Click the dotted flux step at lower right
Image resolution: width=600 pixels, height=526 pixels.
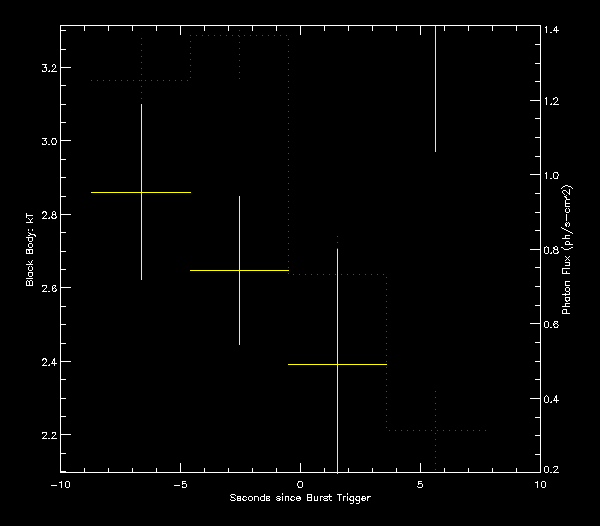point(436,430)
